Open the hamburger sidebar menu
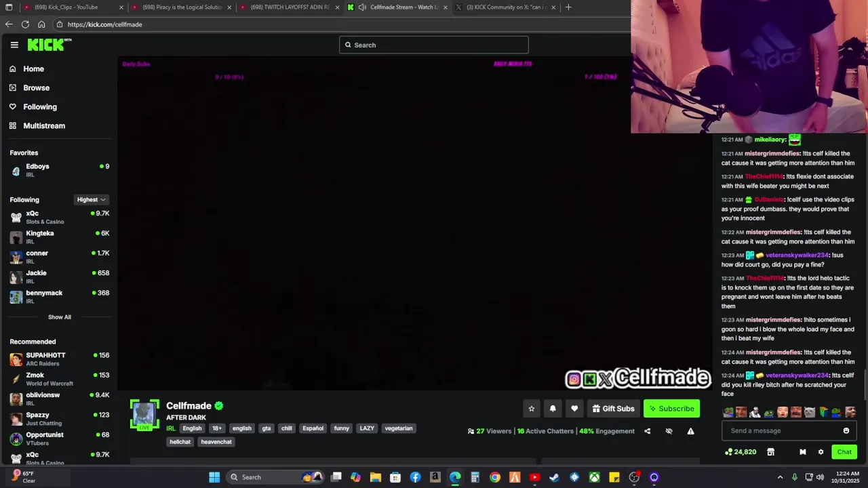This screenshot has height=488, width=868. (x=14, y=45)
